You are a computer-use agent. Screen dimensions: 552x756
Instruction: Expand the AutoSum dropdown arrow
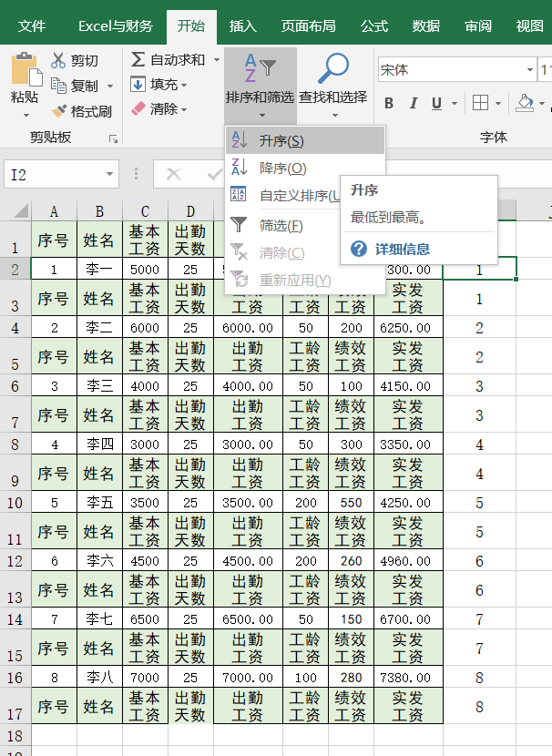217,60
